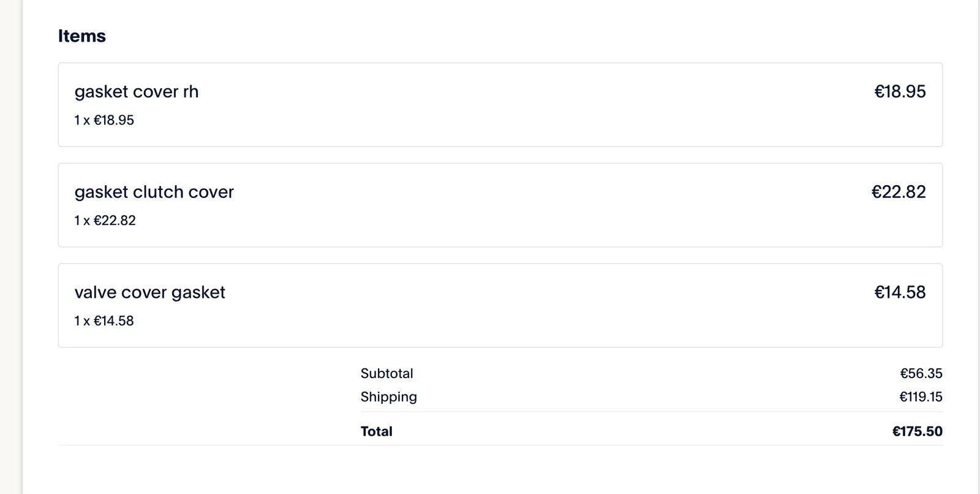Select the 'gasket clutch cover' item name

point(154,192)
